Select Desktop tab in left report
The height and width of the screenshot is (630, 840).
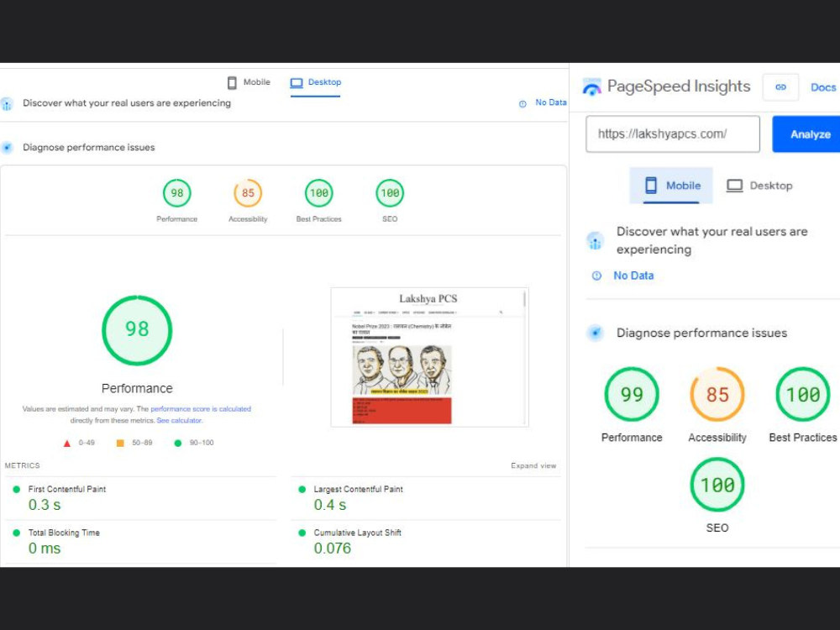(316, 82)
